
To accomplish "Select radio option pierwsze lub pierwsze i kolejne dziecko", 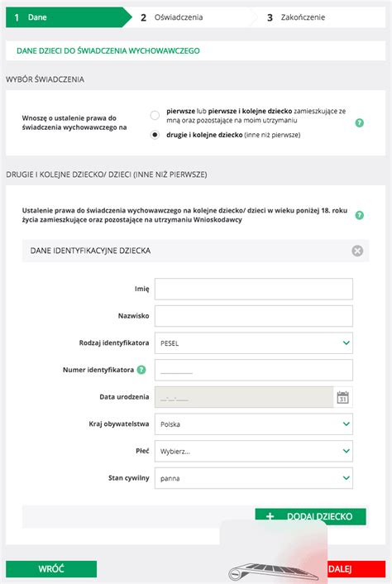I will click(x=155, y=116).
